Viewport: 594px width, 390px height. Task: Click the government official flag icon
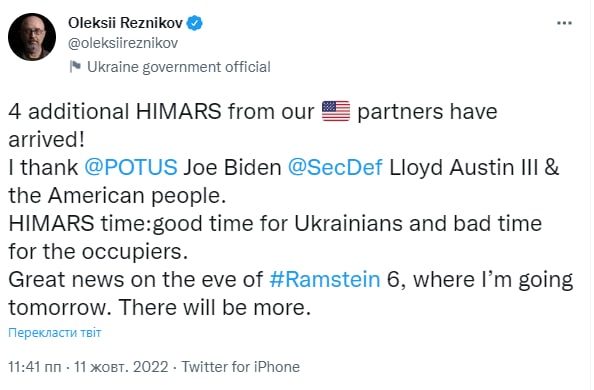(x=75, y=67)
